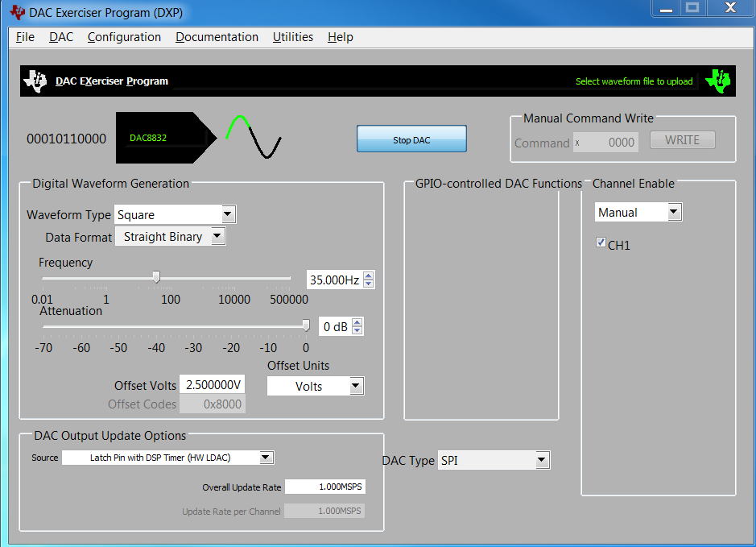
Task: Click the Frequency slider handle
Action: (x=156, y=277)
